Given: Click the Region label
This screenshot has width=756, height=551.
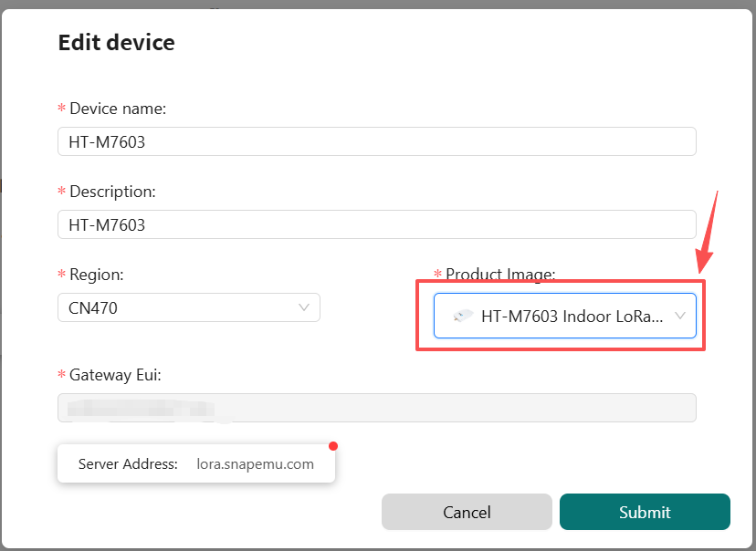Looking at the screenshot, I should click(x=96, y=275).
